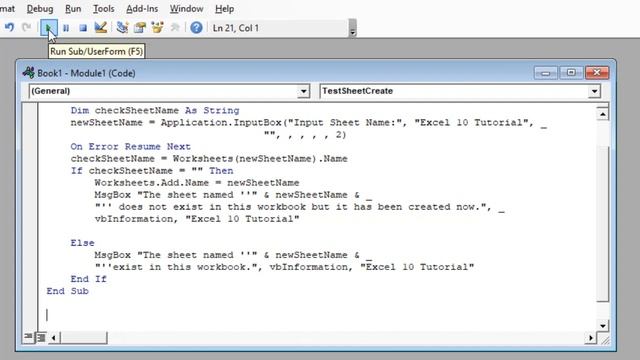
Task: Click the 'Worksheets.Add.Name = newSheetName' line
Action: coord(197,183)
